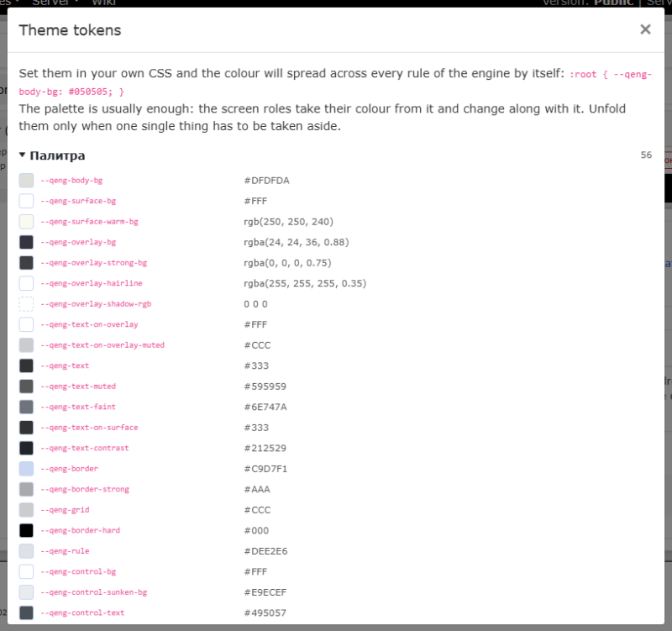672x631 pixels.
Task: Select the value #DFDFDA
Action: tap(266, 181)
